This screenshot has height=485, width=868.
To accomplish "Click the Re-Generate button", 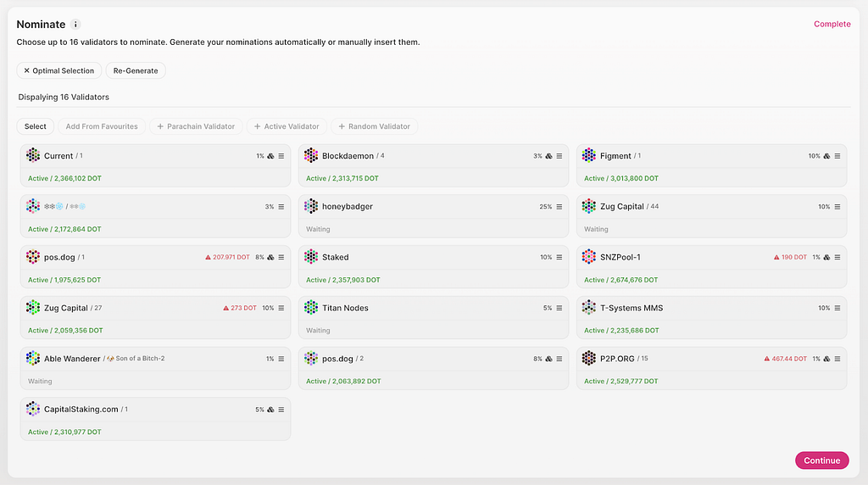I will pos(136,70).
